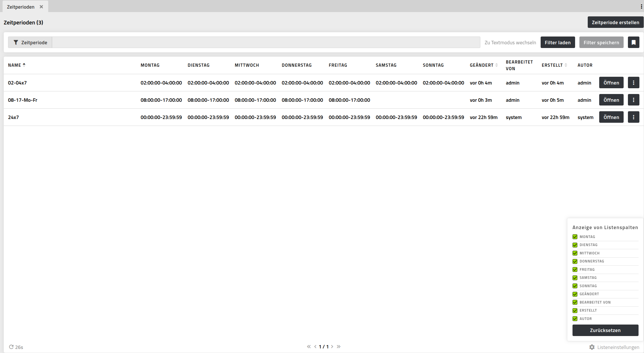This screenshot has height=353, width=644.
Task: Click Zeitperiode erstellen button
Action: coord(615,22)
